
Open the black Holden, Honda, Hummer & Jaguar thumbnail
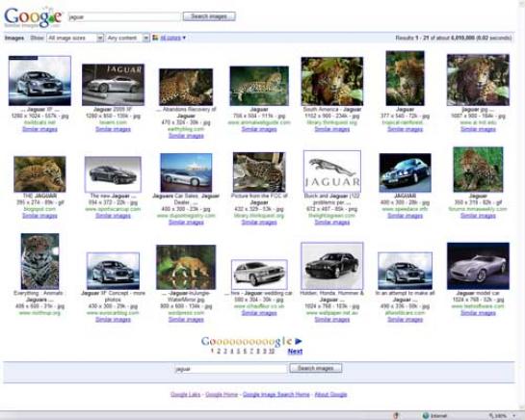click(332, 266)
